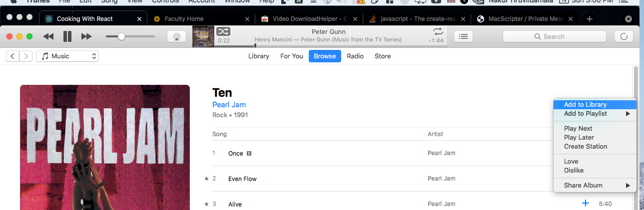
Task: Select the Browse tab
Action: [325, 56]
